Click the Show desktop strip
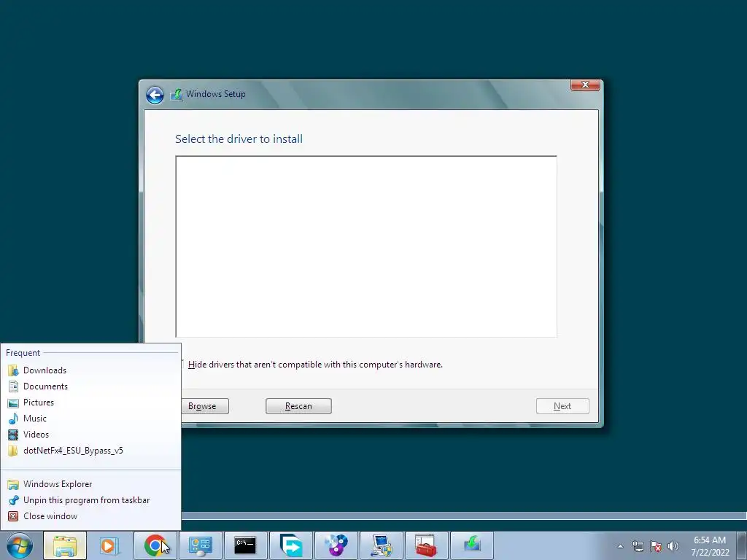747x560 pixels. (x=742, y=545)
